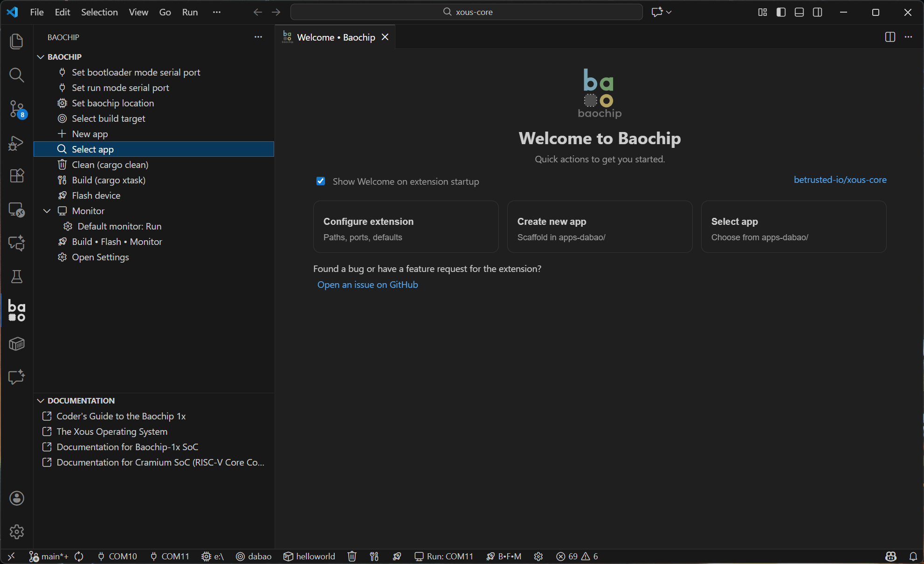Select Select build target item
Viewport: 924px width, 564px height.
(x=154, y=118)
